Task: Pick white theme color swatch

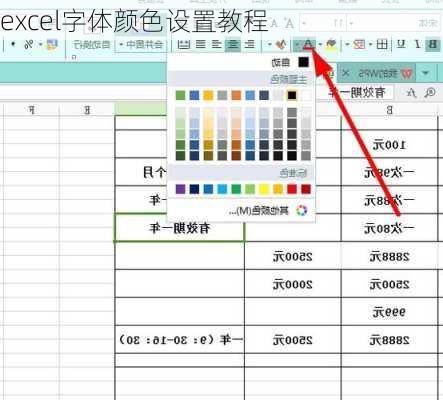Action: pyautogui.click(x=306, y=95)
